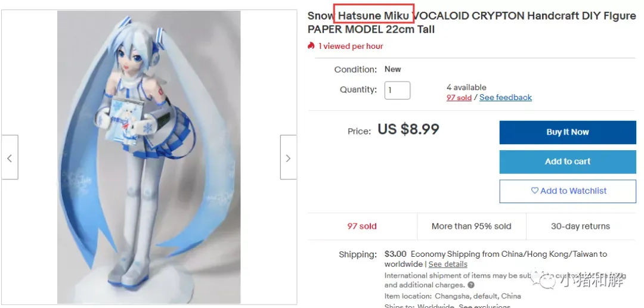Show the next product image
This screenshot has height=308, width=644.
(288, 157)
